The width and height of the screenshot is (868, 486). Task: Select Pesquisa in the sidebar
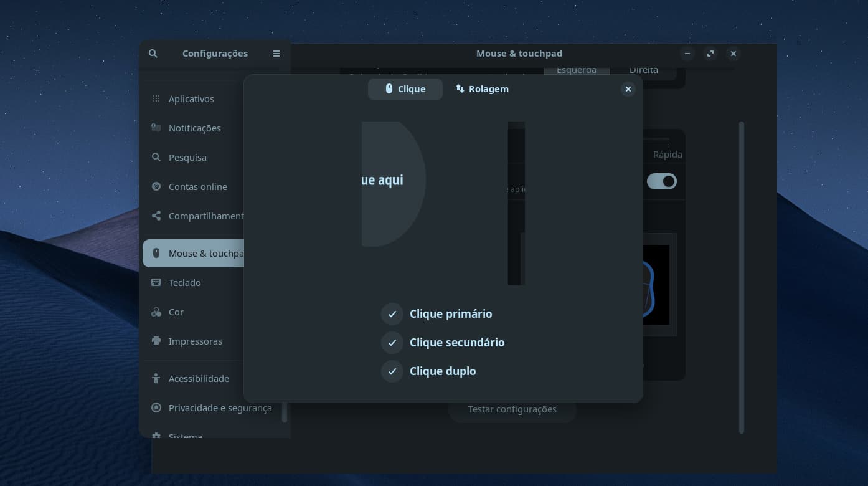point(187,158)
